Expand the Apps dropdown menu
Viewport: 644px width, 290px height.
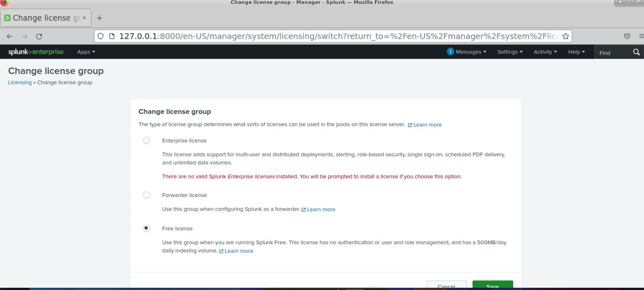click(x=86, y=52)
